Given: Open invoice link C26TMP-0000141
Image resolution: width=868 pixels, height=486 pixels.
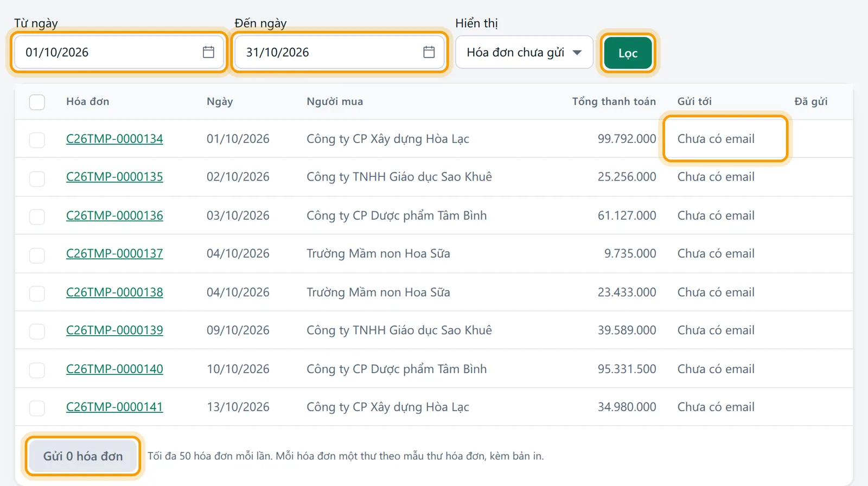Looking at the screenshot, I should [114, 407].
